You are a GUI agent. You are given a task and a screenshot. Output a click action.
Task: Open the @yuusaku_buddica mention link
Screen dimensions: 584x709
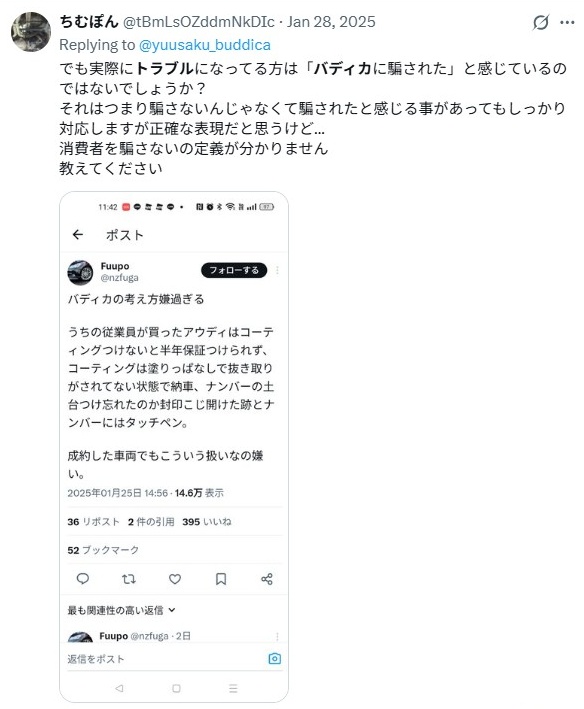[205, 45]
